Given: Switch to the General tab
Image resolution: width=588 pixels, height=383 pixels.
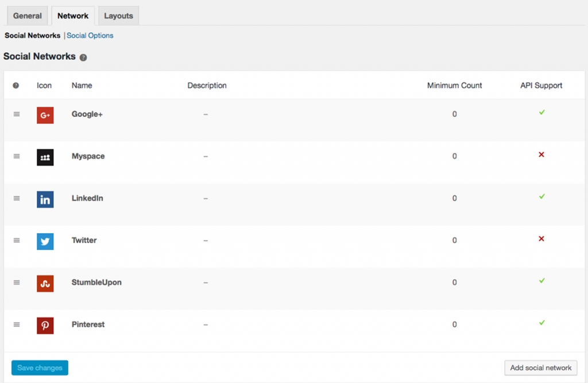Looking at the screenshot, I should click(28, 16).
